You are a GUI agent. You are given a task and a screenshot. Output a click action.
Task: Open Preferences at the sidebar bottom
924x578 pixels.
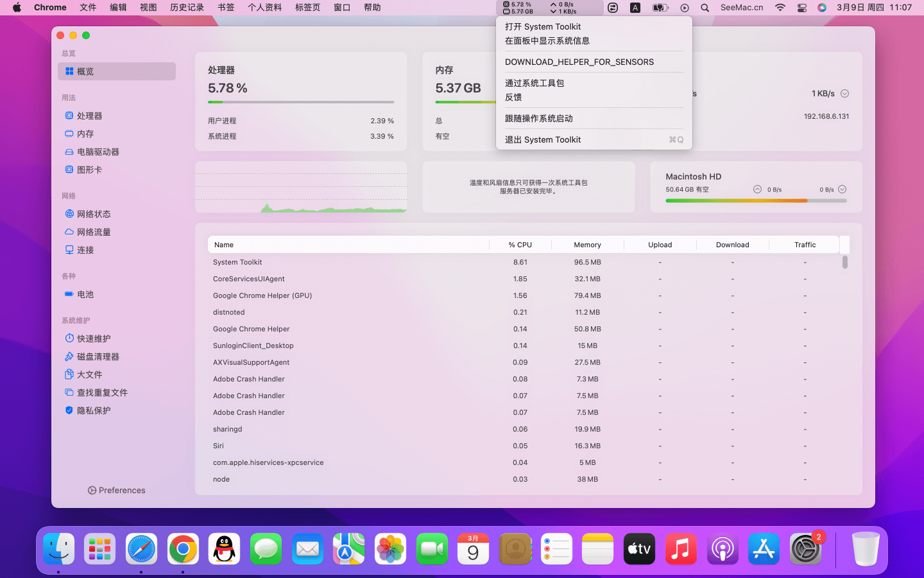pos(117,490)
